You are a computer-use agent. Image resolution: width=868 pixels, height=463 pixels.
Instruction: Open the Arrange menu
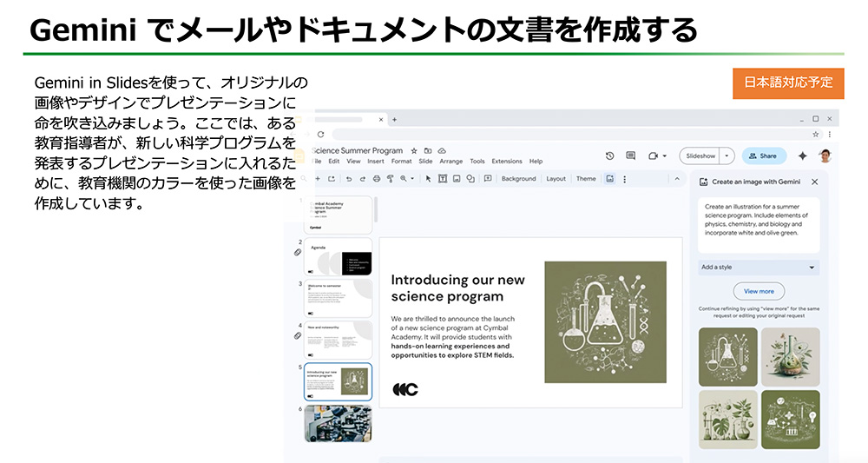[451, 162]
